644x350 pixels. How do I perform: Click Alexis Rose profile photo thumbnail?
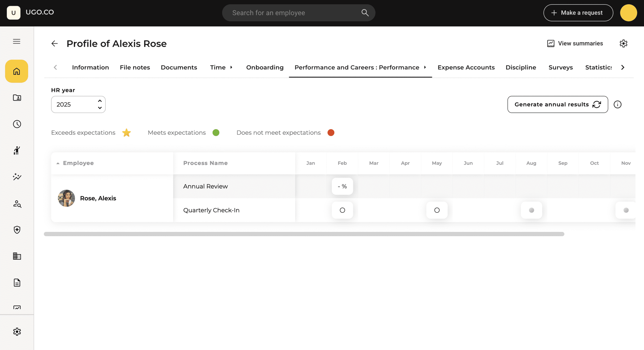point(66,198)
